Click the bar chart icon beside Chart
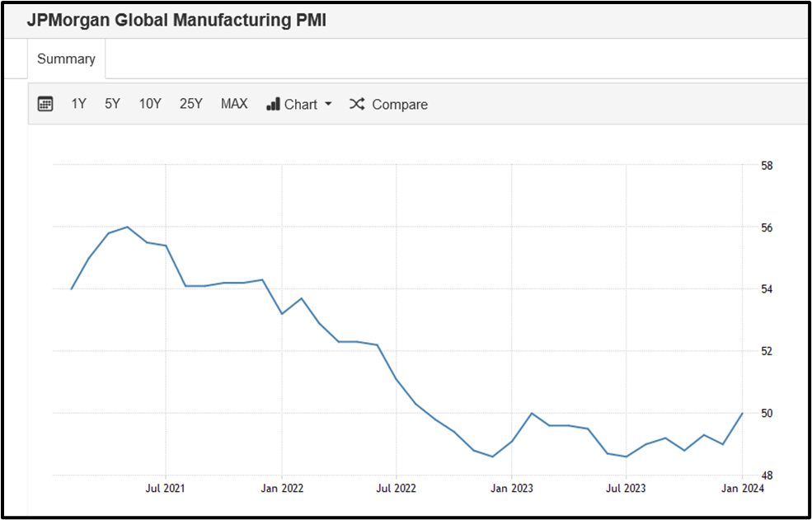 tap(273, 104)
